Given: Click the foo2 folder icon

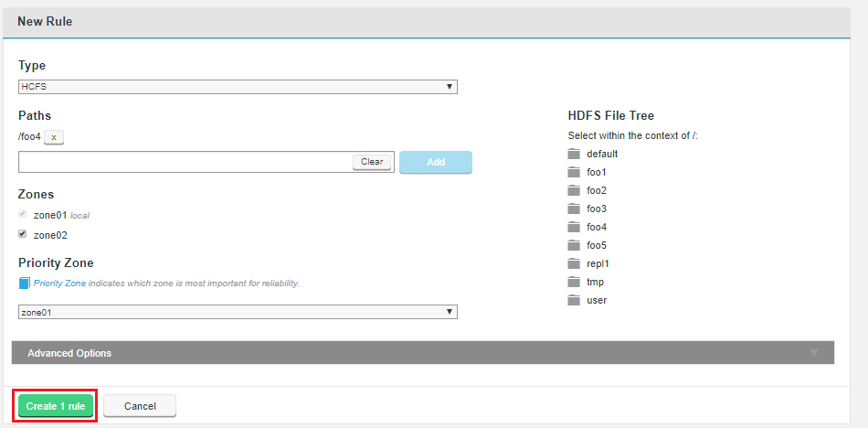Looking at the screenshot, I should [x=574, y=190].
